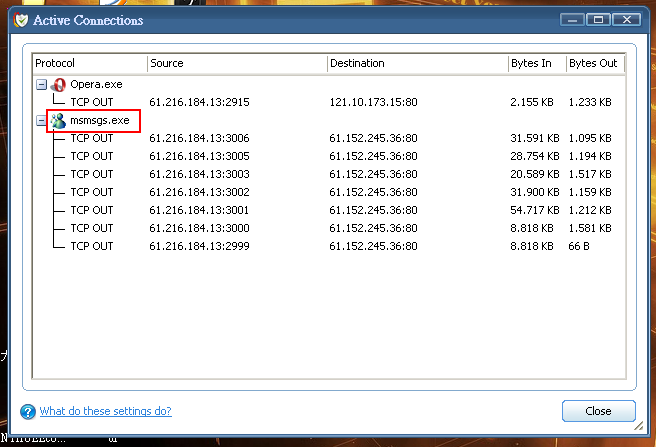Click source address 61.216.184.13:3006
The height and width of the screenshot is (447, 656).
tap(199, 138)
